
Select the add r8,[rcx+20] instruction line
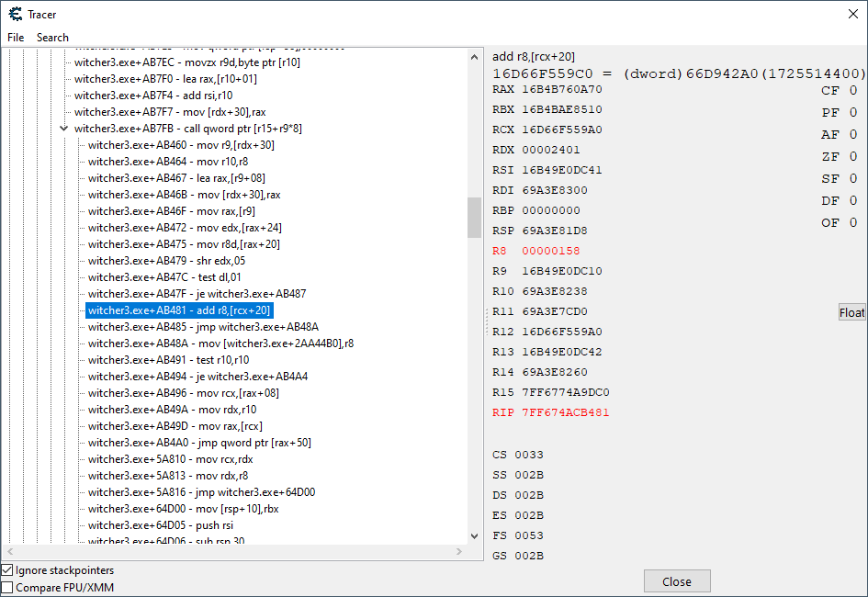tap(179, 310)
